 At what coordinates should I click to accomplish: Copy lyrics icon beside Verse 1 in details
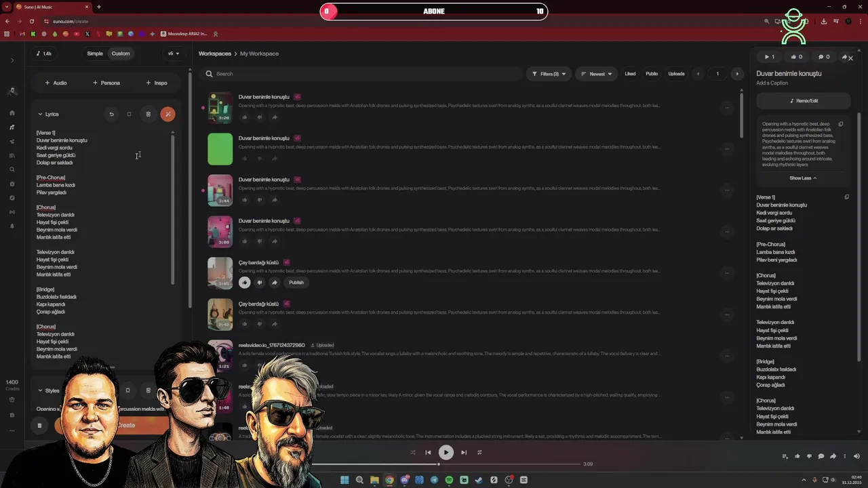[846, 197]
